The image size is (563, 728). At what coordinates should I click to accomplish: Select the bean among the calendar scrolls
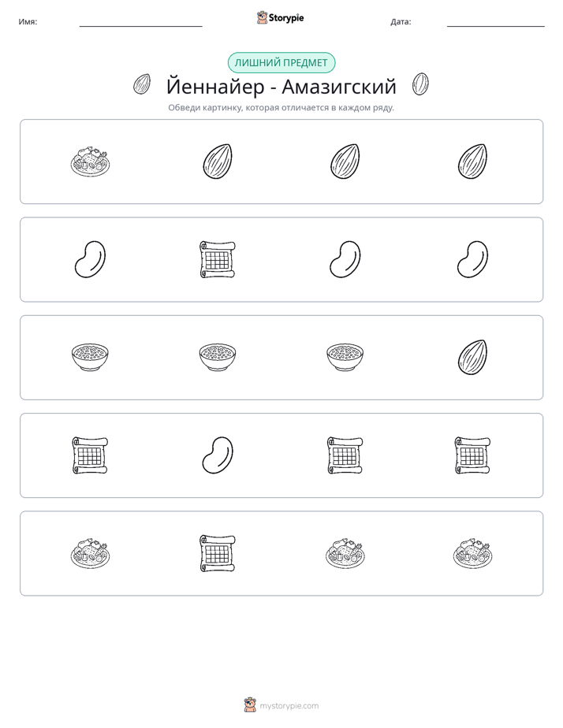218,455
